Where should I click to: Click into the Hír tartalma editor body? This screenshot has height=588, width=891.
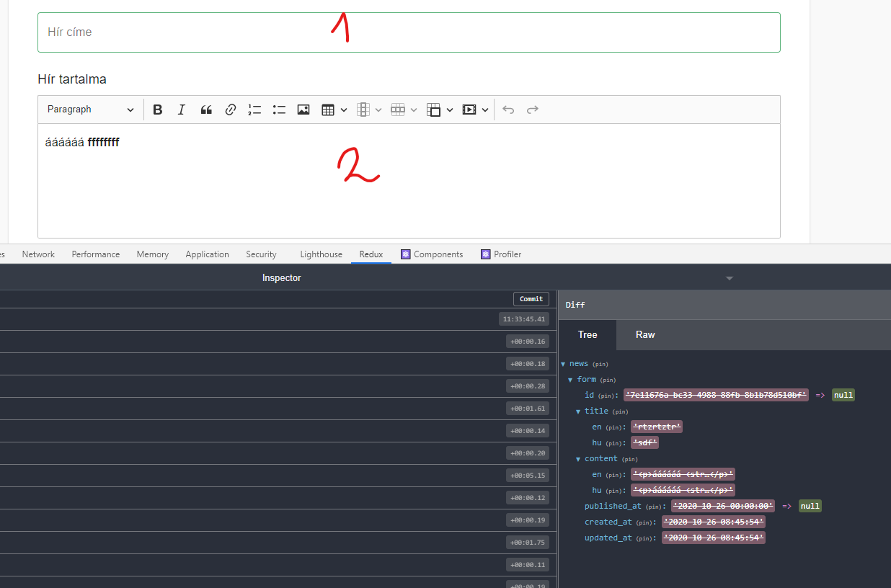409,181
